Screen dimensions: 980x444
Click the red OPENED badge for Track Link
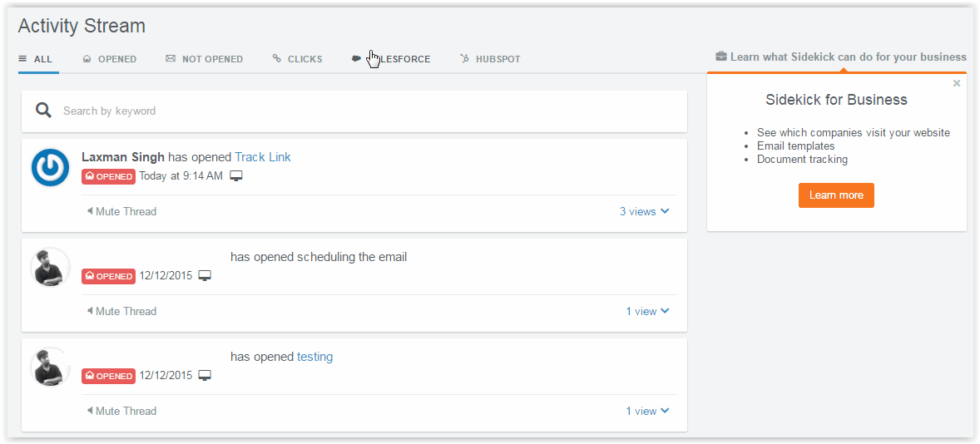108,176
